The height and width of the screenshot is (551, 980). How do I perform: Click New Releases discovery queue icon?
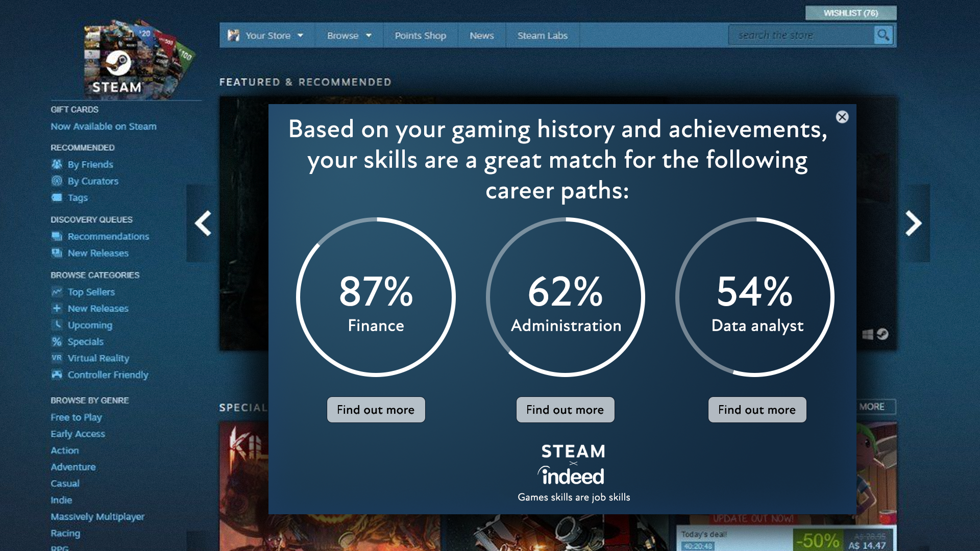(x=57, y=253)
